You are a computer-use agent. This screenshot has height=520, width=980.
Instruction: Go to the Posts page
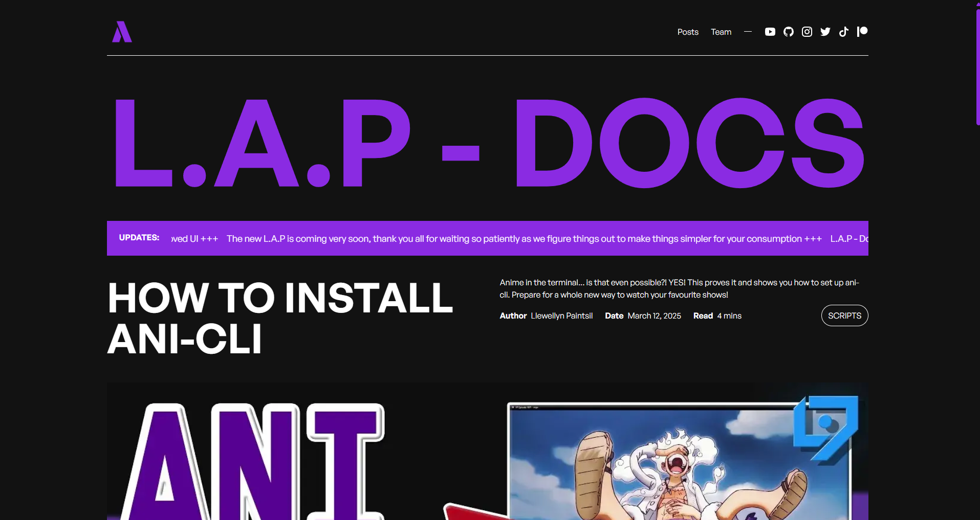pyautogui.click(x=687, y=32)
